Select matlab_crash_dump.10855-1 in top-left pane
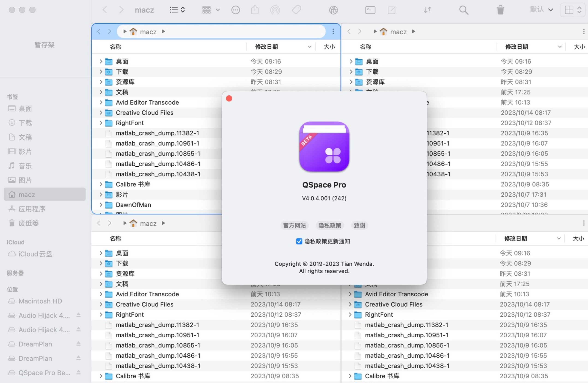This screenshot has height=383, width=588. tap(158, 154)
